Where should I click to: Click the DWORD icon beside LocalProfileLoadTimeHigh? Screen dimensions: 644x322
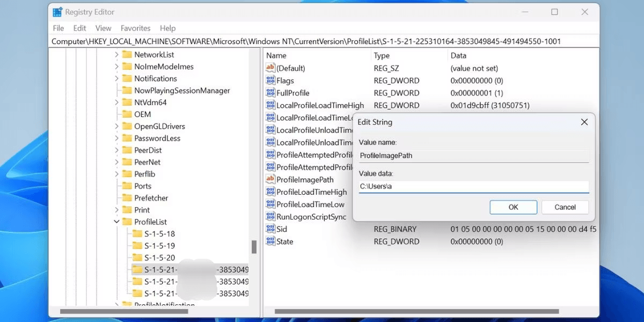click(x=271, y=105)
